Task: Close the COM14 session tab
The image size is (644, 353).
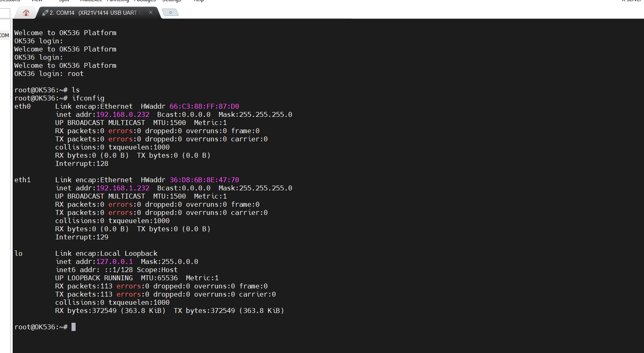Action: 151,12
